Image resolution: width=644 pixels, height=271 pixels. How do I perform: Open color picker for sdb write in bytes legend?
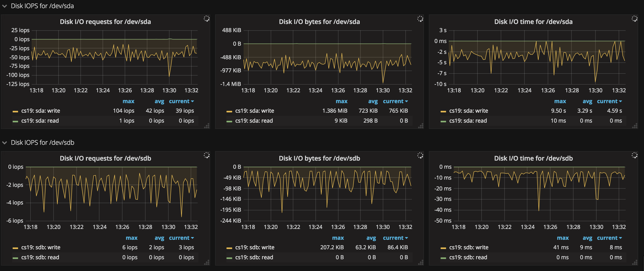pyautogui.click(x=229, y=248)
